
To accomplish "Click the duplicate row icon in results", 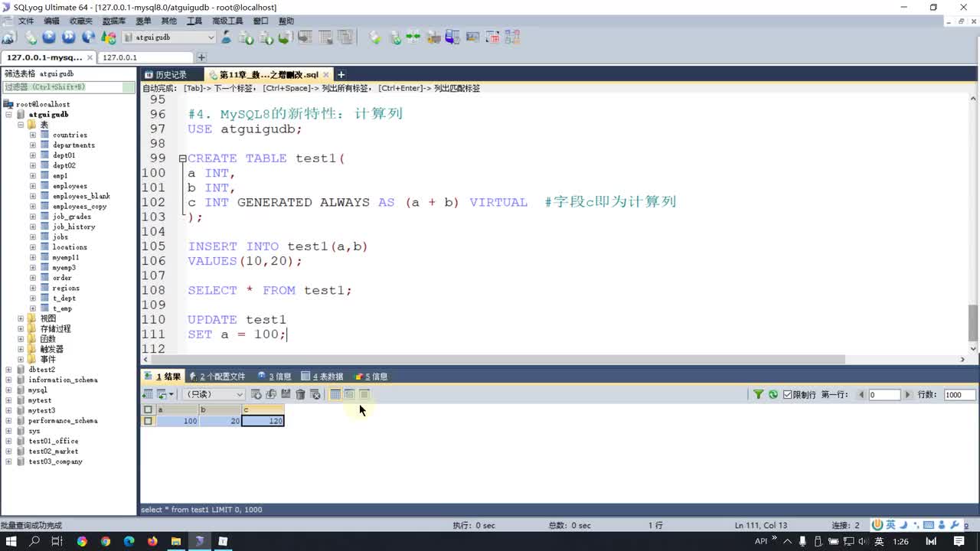I will (271, 394).
